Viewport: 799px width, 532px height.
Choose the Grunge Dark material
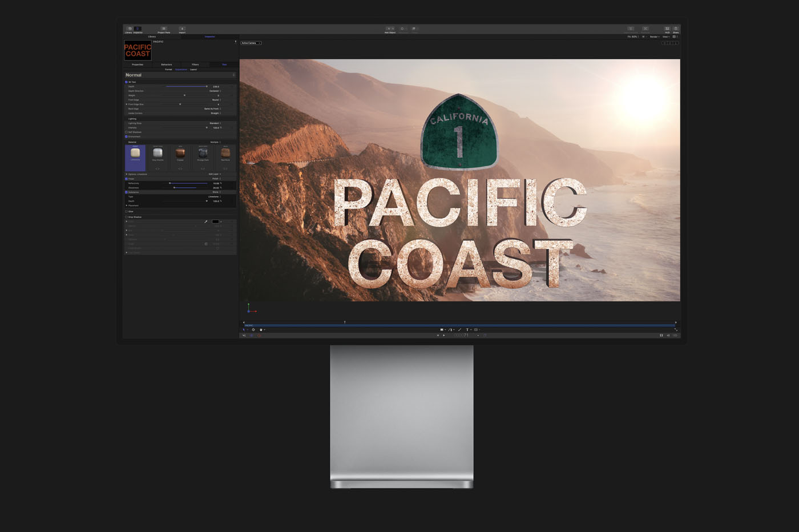point(203,154)
